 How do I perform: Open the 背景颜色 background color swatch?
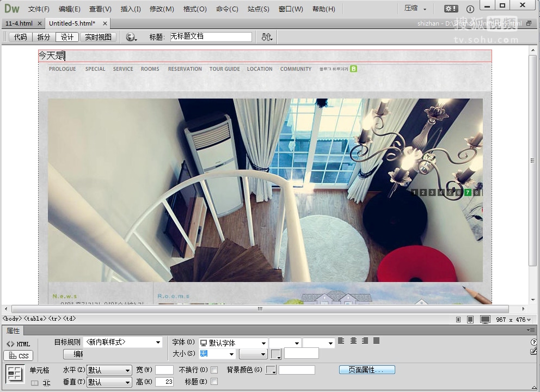coord(271,370)
